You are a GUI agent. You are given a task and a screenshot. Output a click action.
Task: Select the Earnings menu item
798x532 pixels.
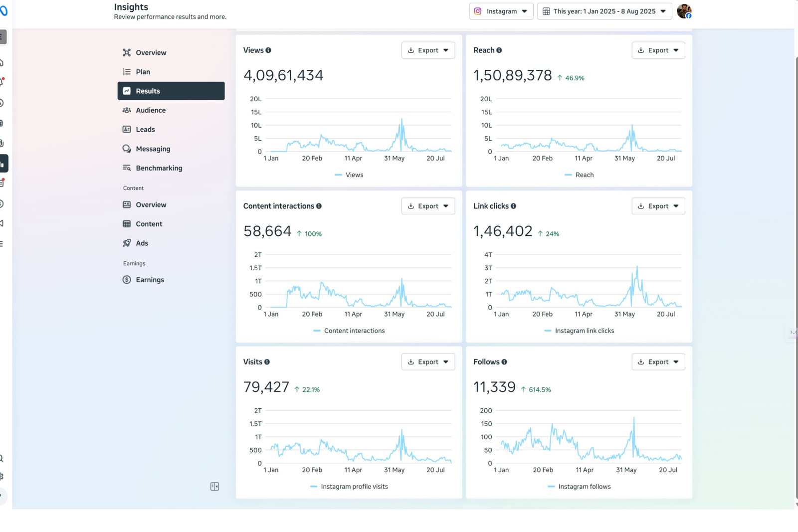click(150, 280)
